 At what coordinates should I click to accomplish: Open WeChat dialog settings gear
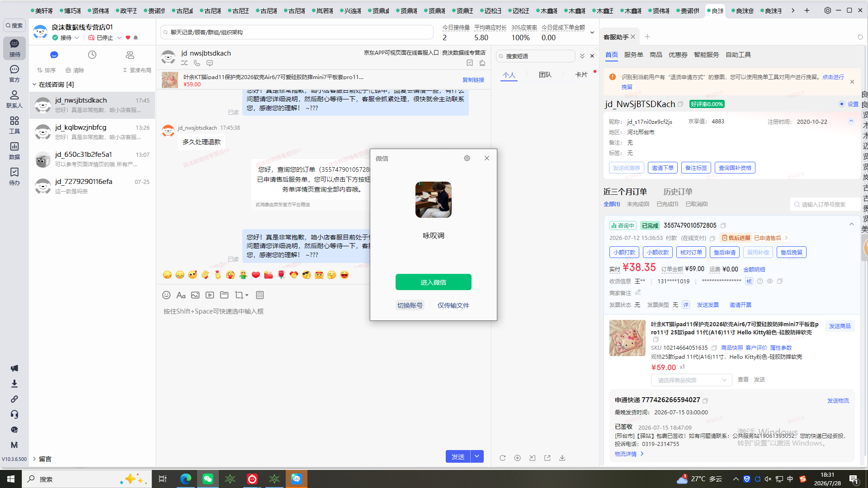pyautogui.click(x=467, y=158)
